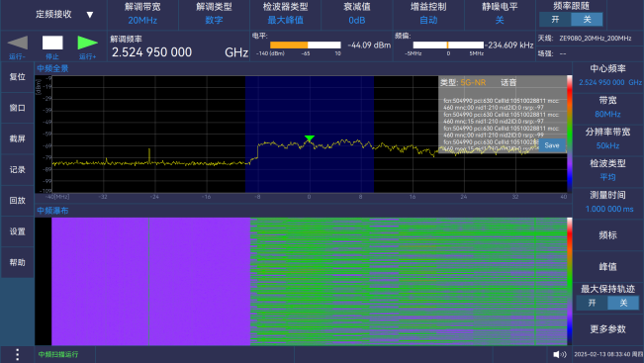Click the waterfall color scale bar
This screenshot has height=363, width=644.
(x=570, y=281)
